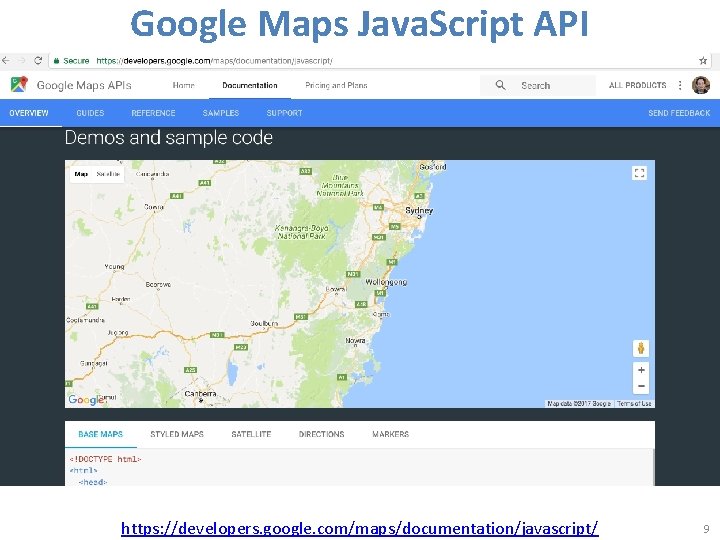Viewport: 720px width, 540px height.
Task: Zoom in the map with plus
Action: pos(641,370)
